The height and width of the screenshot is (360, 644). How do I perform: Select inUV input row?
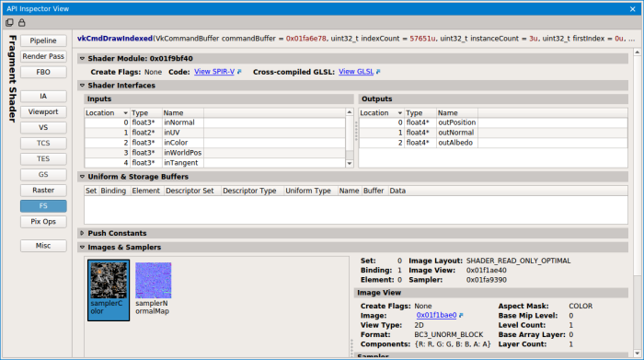click(214, 133)
